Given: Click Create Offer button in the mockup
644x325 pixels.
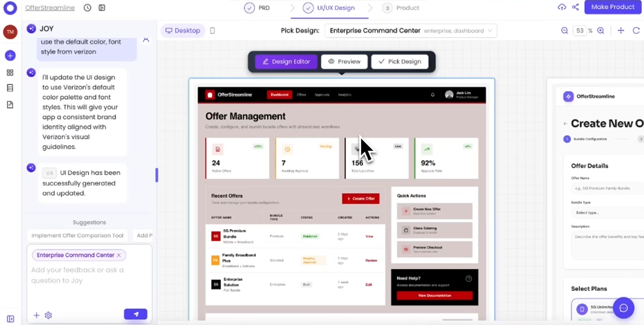Looking at the screenshot, I should pos(361,199).
